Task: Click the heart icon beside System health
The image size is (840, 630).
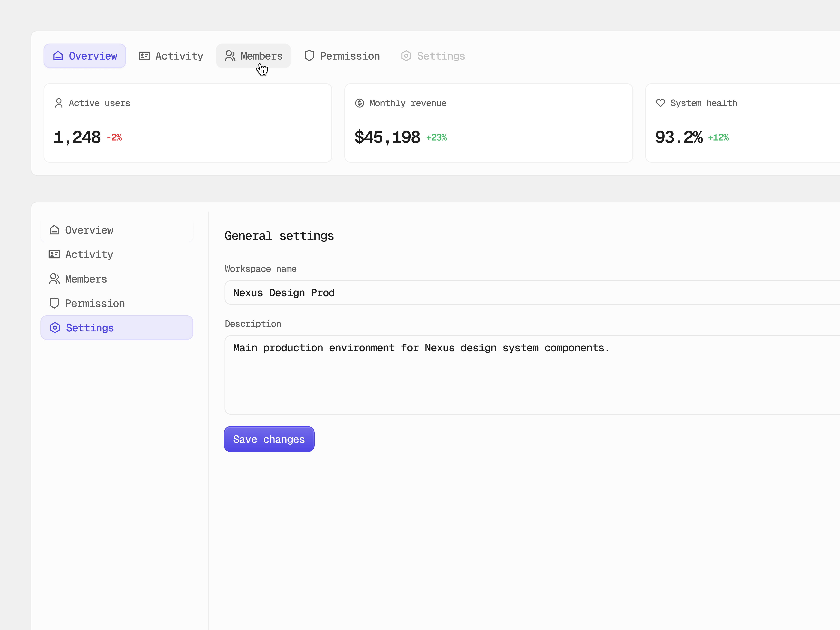Action: [x=660, y=103]
